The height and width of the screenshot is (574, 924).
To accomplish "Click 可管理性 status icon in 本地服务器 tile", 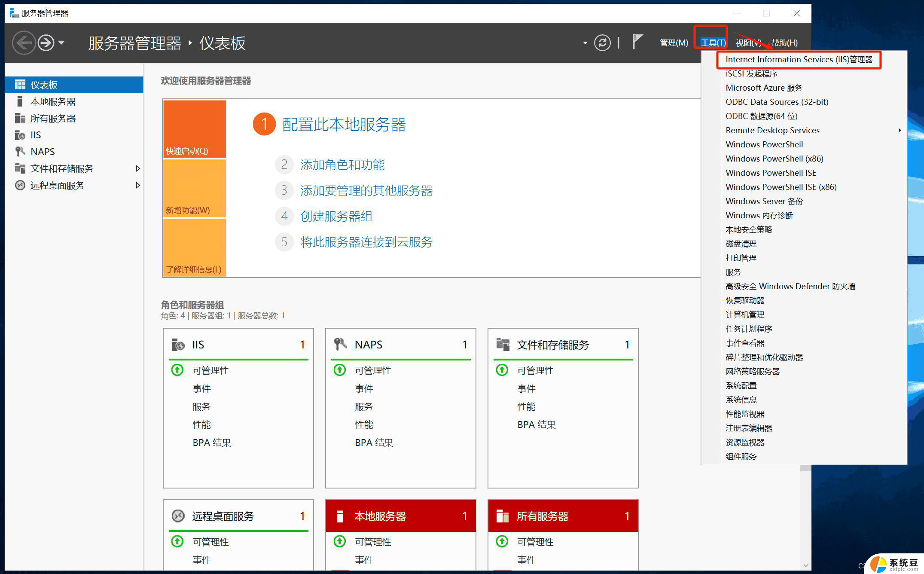I will 340,541.
